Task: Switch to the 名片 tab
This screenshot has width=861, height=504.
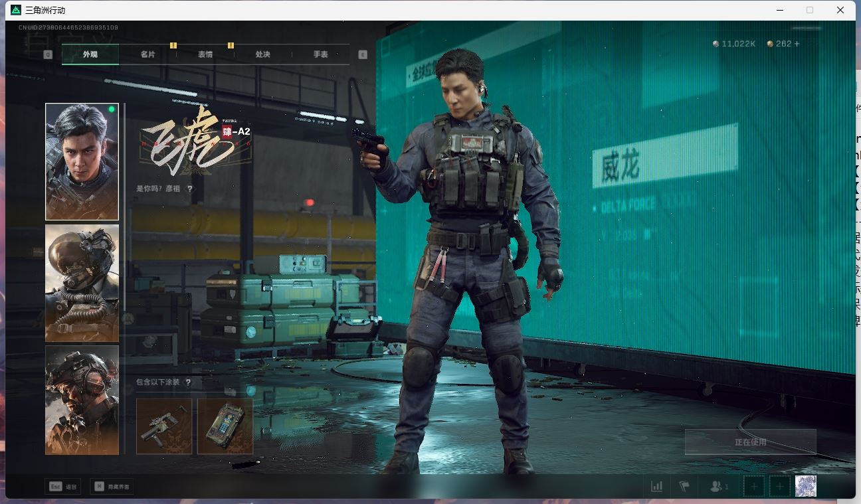Action: point(147,54)
